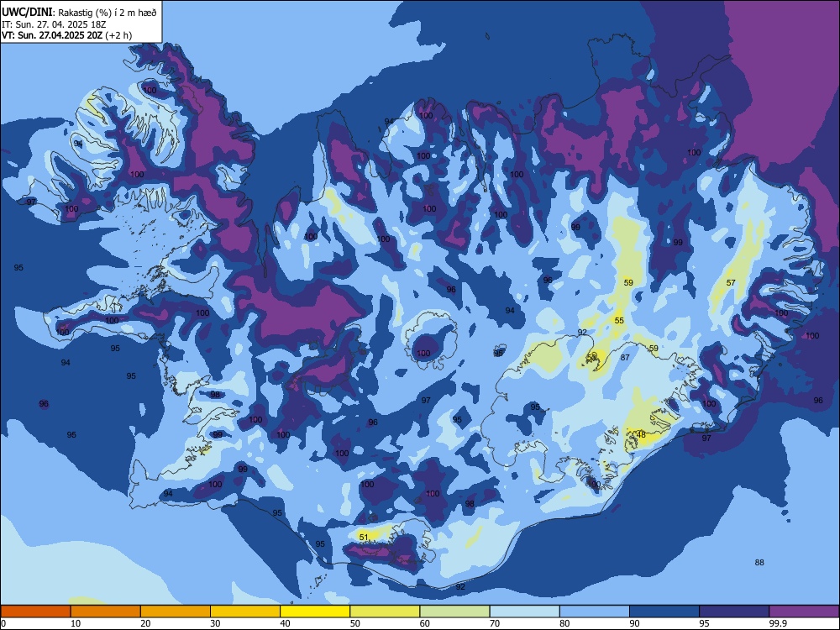Click the 70 legend tick label
Image resolution: width=840 pixels, height=630 pixels.
coord(495,623)
